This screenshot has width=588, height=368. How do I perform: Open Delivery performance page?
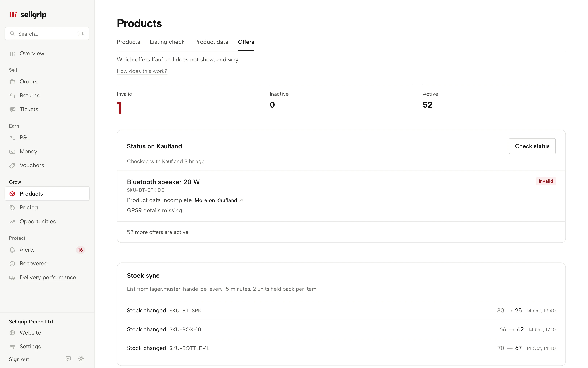click(x=47, y=277)
